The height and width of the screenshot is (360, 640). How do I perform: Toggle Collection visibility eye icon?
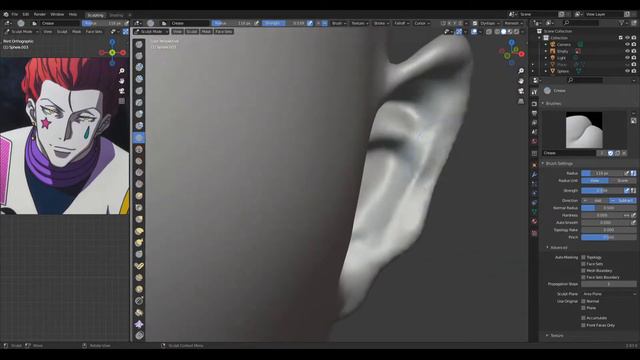point(627,38)
